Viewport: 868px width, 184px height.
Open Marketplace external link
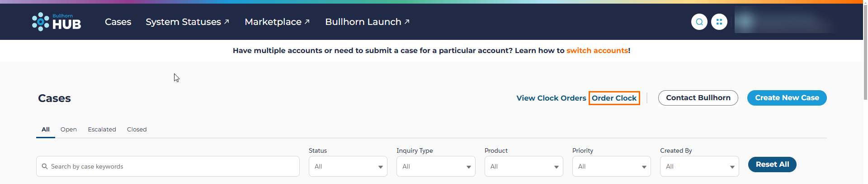tap(277, 22)
